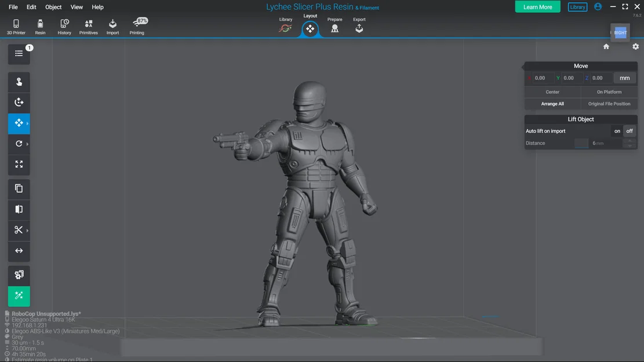Click the Library button in title bar
Image resolution: width=644 pixels, height=362 pixels.
[x=577, y=7]
